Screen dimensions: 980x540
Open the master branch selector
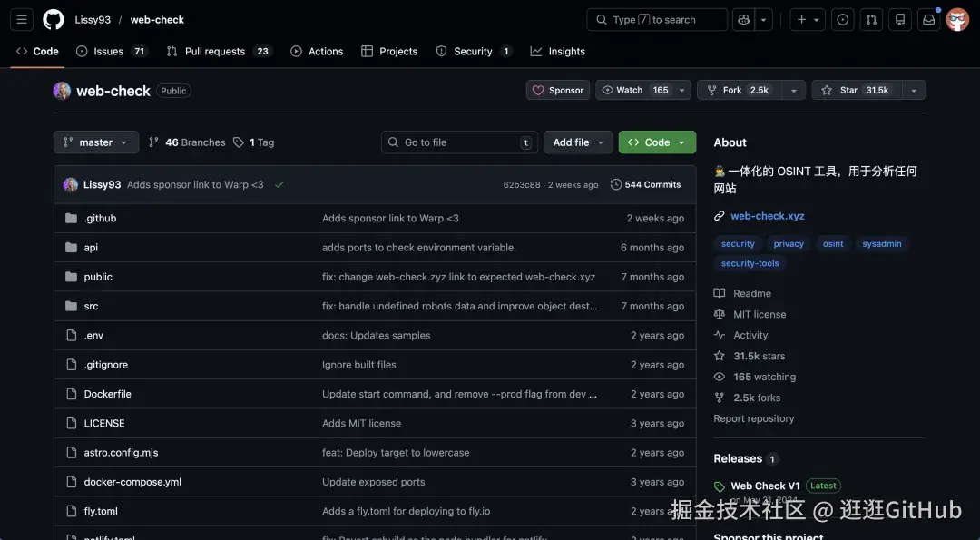pyautogui.click(x=95, y=142)
